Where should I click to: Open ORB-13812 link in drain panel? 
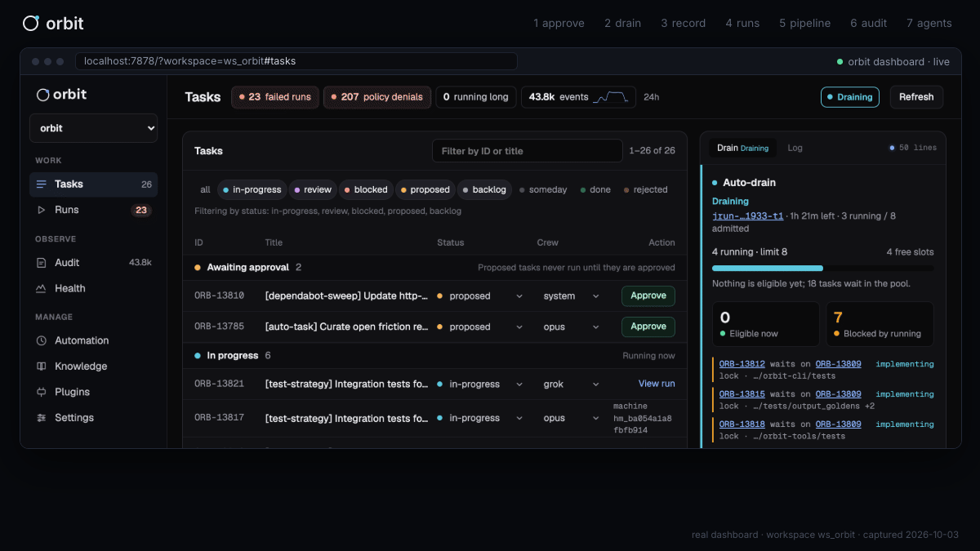point(742,364)
